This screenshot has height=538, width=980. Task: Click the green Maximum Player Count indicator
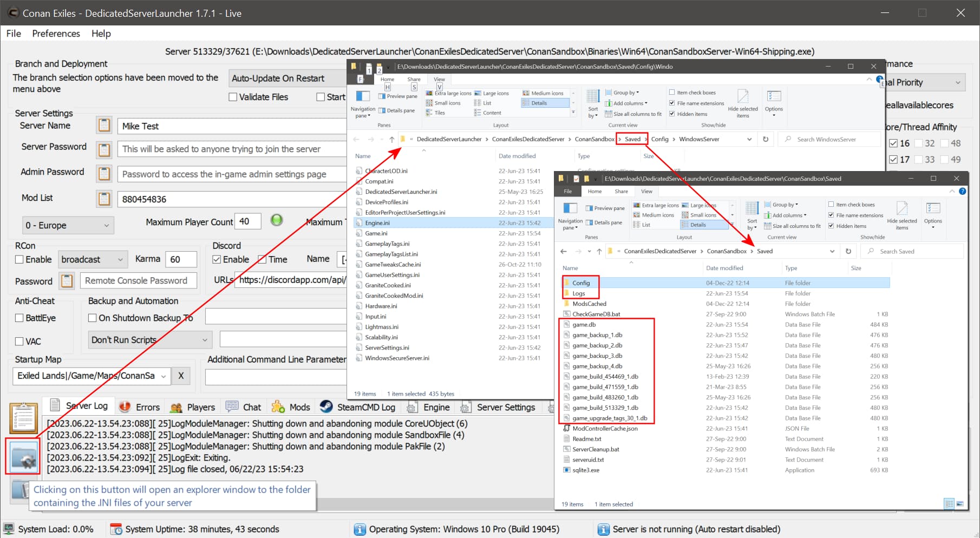277,220
